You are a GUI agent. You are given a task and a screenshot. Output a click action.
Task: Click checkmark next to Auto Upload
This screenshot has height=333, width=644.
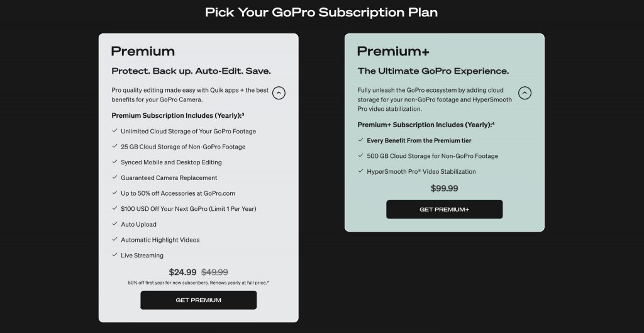[x=114, y=224]
